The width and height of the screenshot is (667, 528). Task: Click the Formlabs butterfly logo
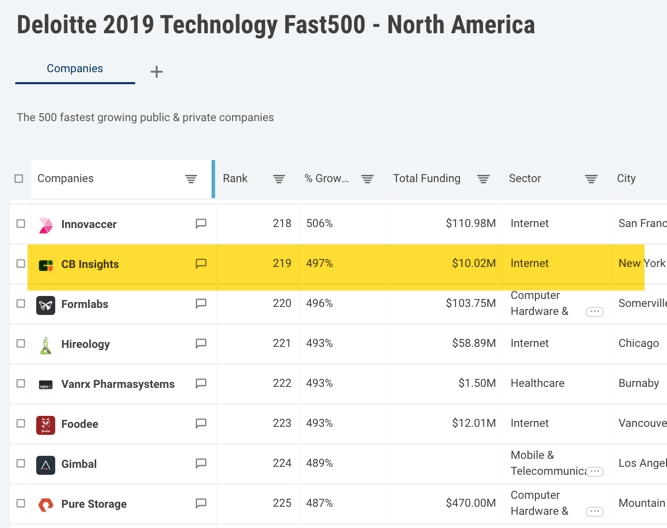(46, 305)
